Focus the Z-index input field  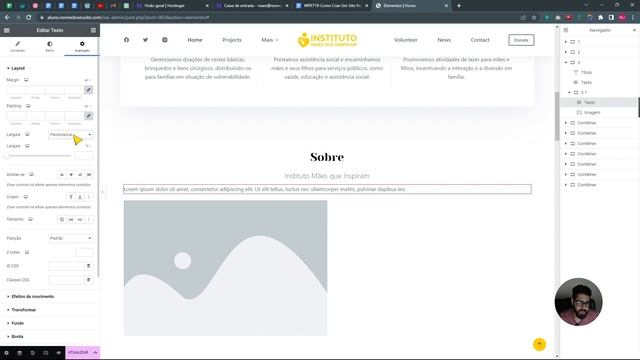tap(84, 252)
